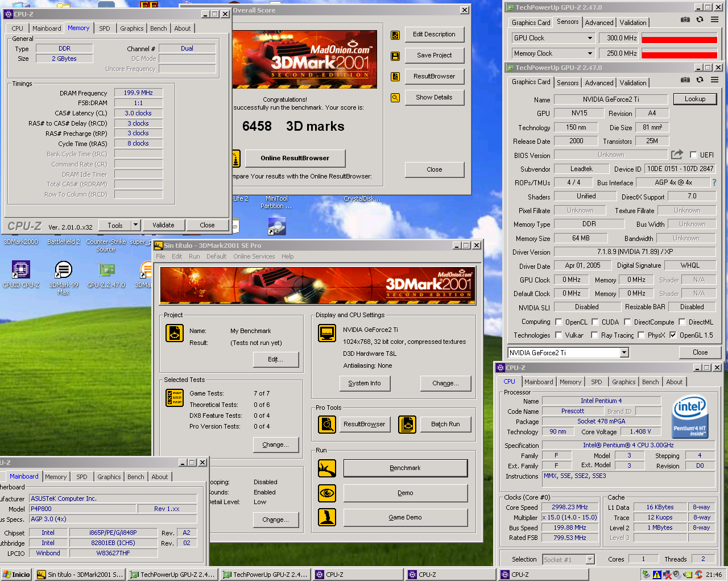
Task: Click Selected Tests checklist icon
Action: pyautogui.click(x=175, y=398)
